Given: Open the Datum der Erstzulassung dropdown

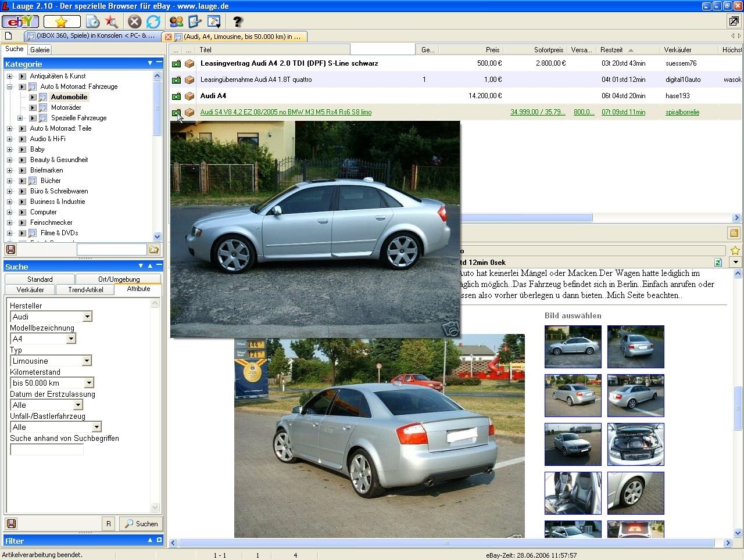Looking at the screenshot, I should pos(78,405).
